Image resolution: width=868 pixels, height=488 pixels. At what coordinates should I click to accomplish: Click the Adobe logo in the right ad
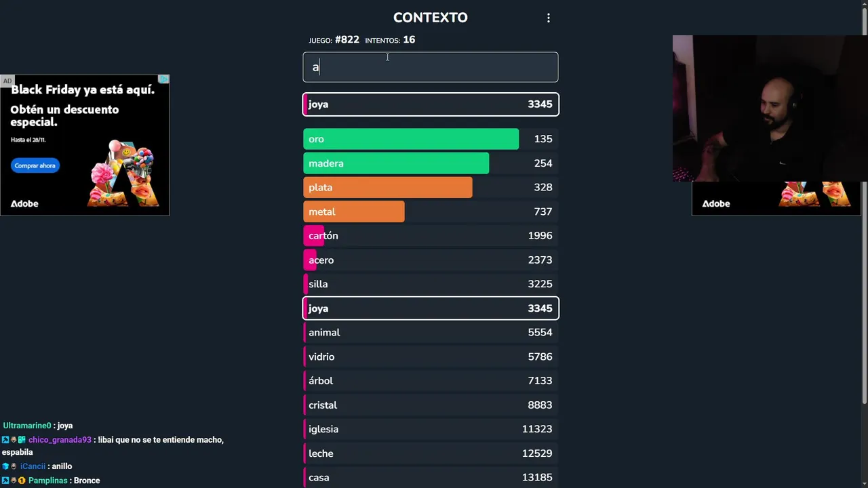(x=716, y=203)
